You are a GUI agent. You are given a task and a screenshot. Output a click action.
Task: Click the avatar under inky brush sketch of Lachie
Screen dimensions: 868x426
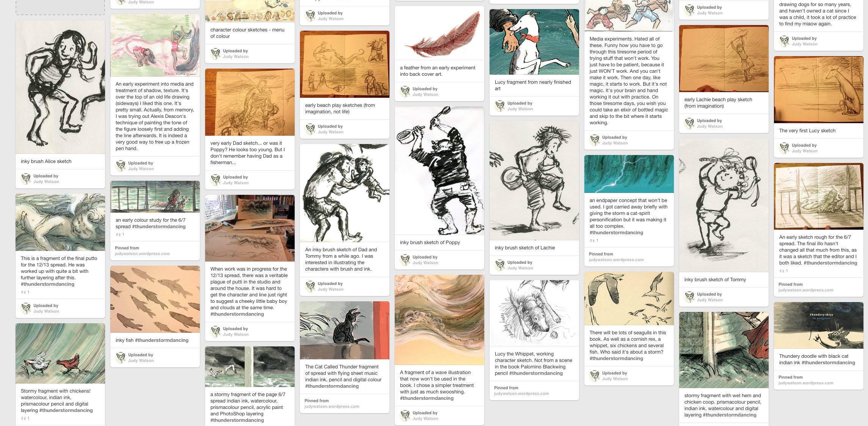[500, 265]
